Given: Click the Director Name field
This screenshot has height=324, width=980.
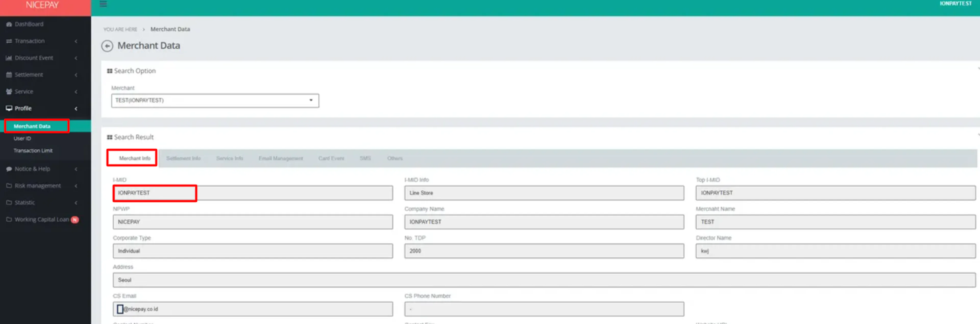Looking at the screenshot, I should pos(836,251).
